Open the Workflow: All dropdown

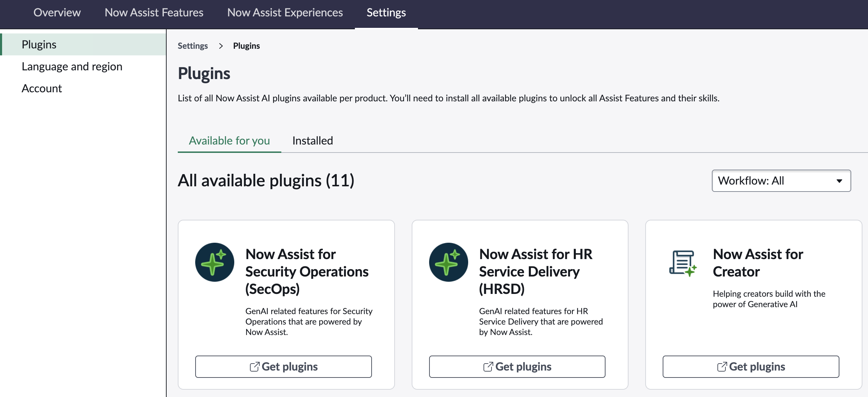[781, 181]
